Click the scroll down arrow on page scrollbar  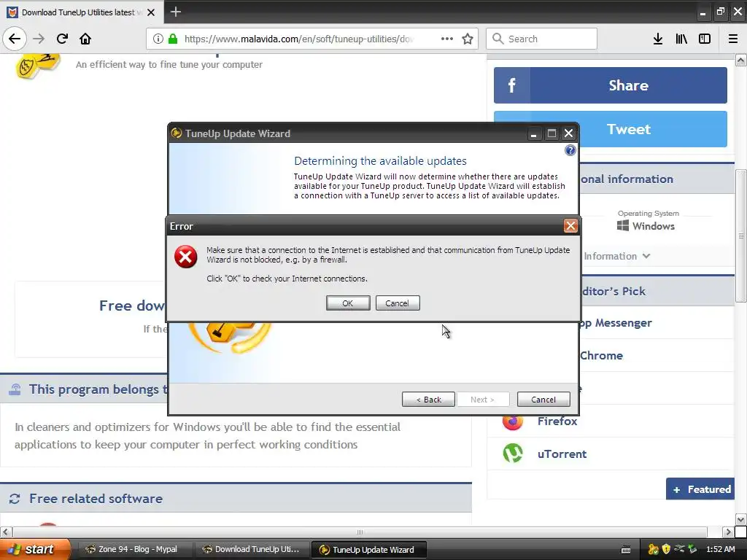[x=741, y=519]
